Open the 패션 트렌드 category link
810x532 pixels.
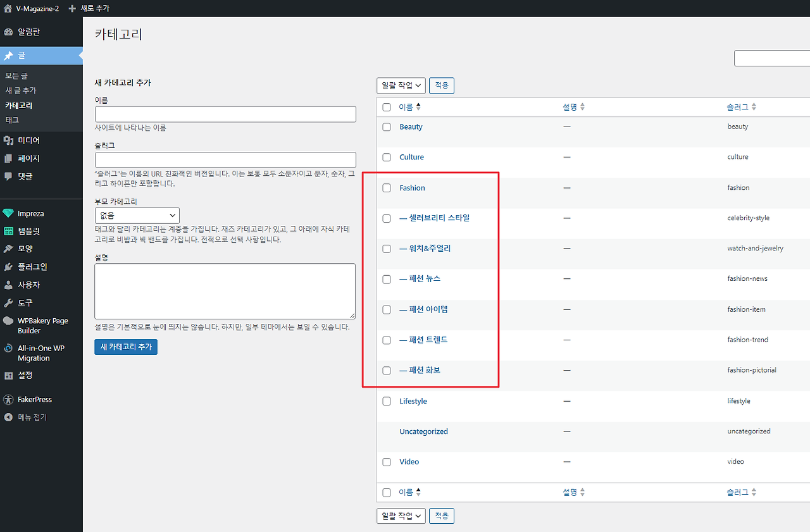(423, 340)
